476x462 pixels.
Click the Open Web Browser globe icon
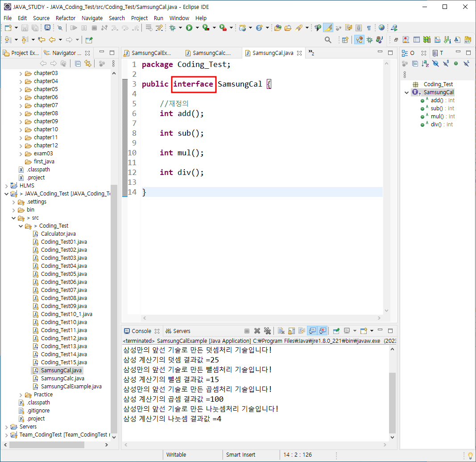(381, 28)
